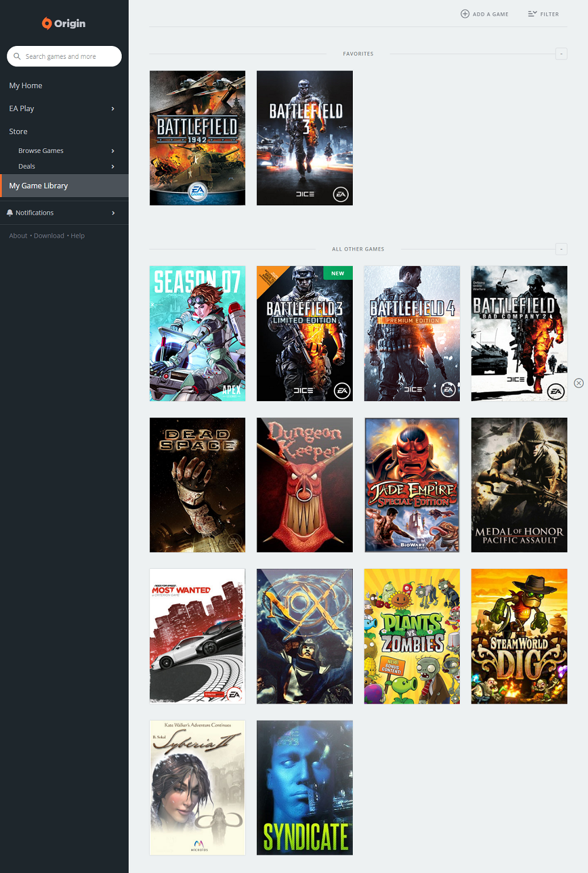This screenshot has width=588, height=873.
Task: Click the search magnifier icon
Action: (17, 56)
